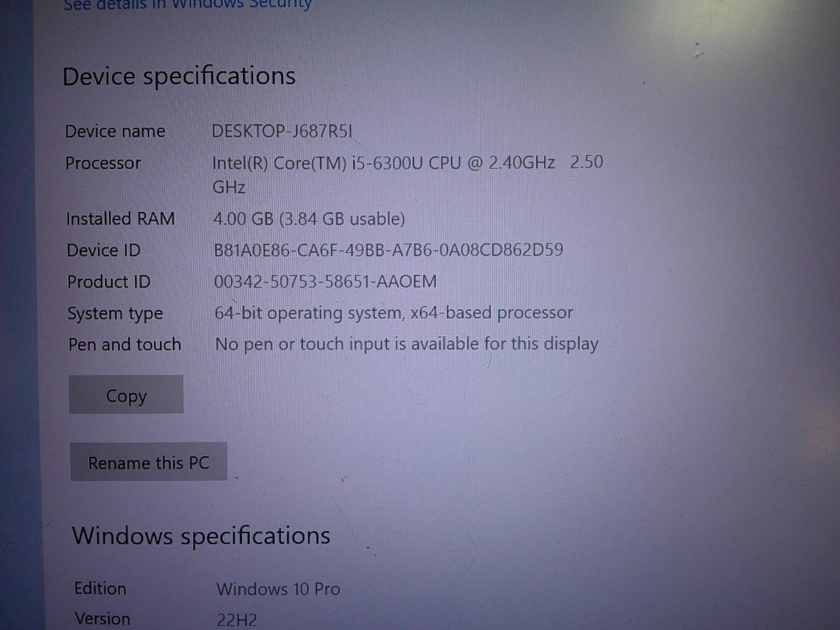Select the 64-bit operating system value
This screenshot has width=840, height=630.
[x=394, y=313]
